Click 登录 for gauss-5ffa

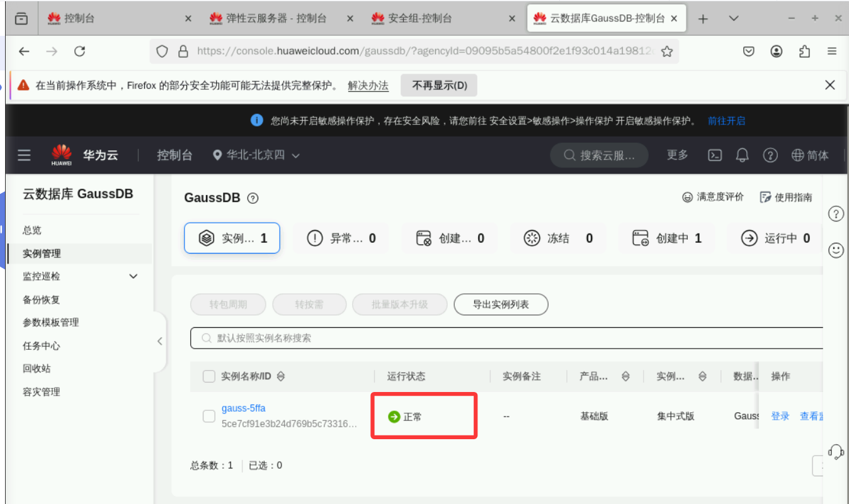click(780, 416)
